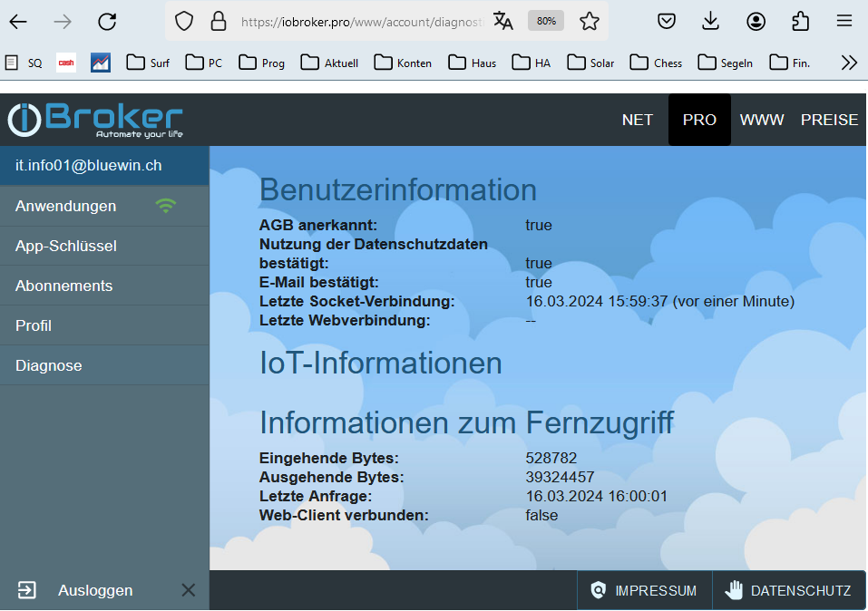Switch to the PRO tab
This screenshot has width=868, height=611.
pos(699,120)
